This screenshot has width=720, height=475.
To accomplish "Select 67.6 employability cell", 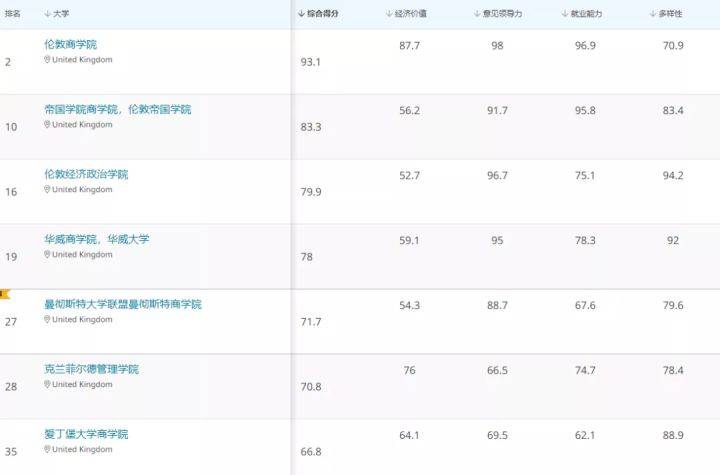I will (x=585, y=305).
